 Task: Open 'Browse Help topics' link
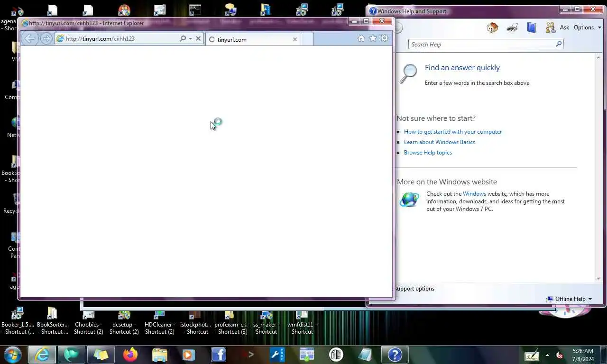point(428,153)
